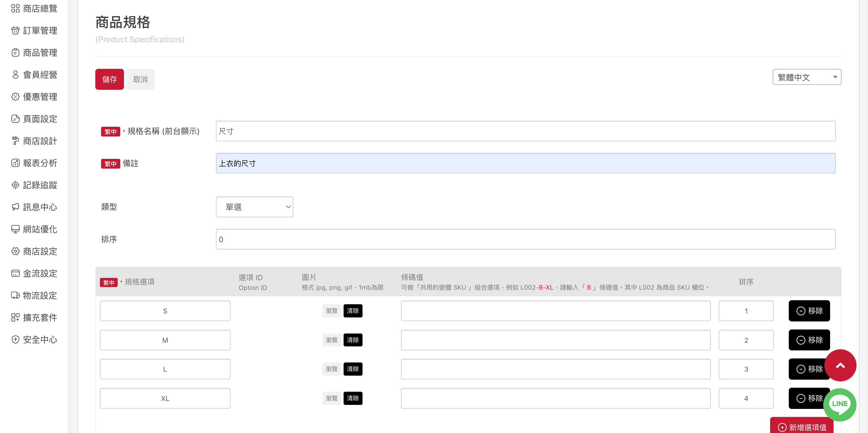Go to 金流設定 sidebar menu item
This screenshot has height=433, width=868.
pos(40,273)
